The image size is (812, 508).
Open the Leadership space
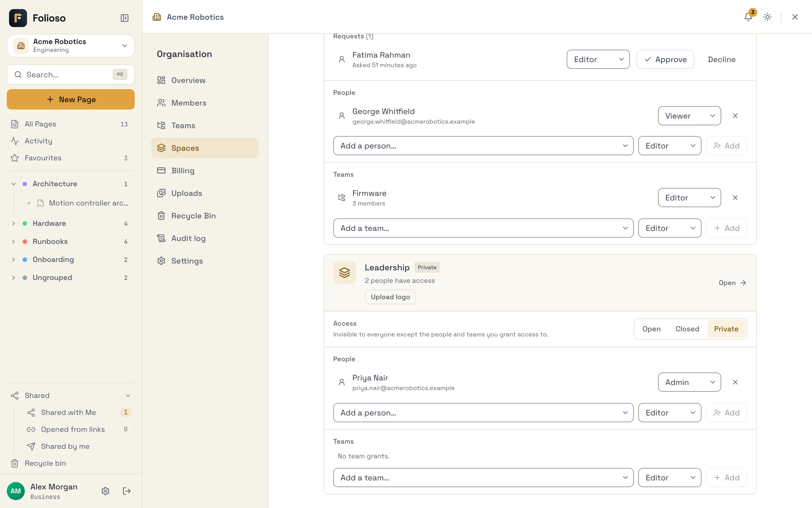click(732, 283)
